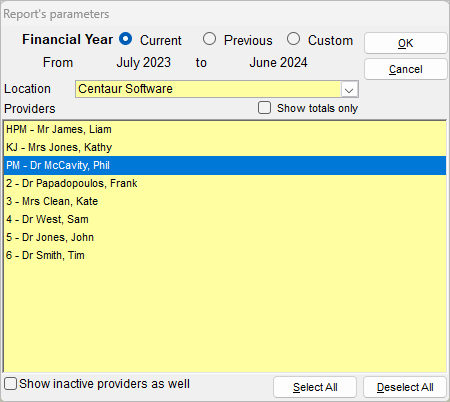The image size is (450, 402).
Task: Enable Show totals only checkbox
Action: coord(264,108)
